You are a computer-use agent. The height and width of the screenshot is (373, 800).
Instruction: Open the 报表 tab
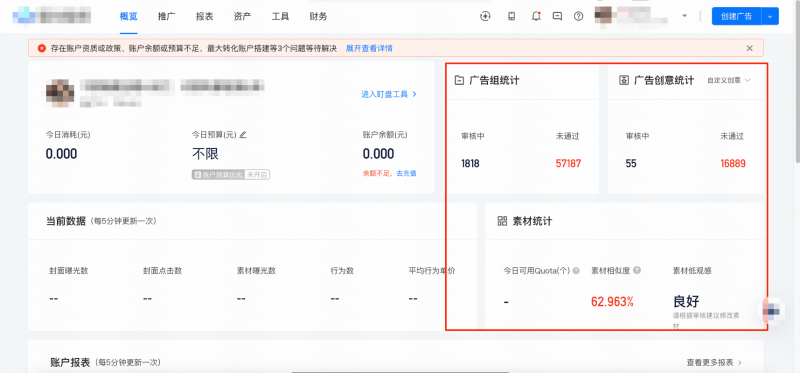[x=205, y=16]
